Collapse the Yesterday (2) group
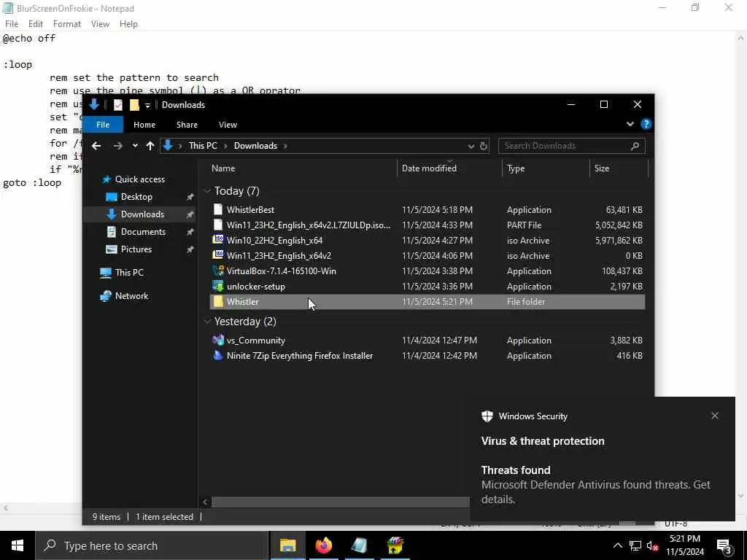 click(x=207, y=322)
